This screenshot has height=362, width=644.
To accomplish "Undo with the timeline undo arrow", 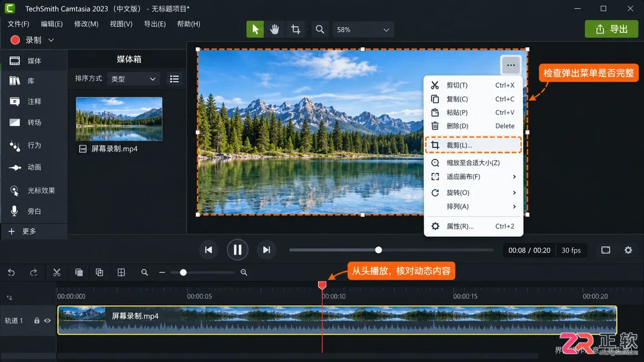I will click(11, 273).
